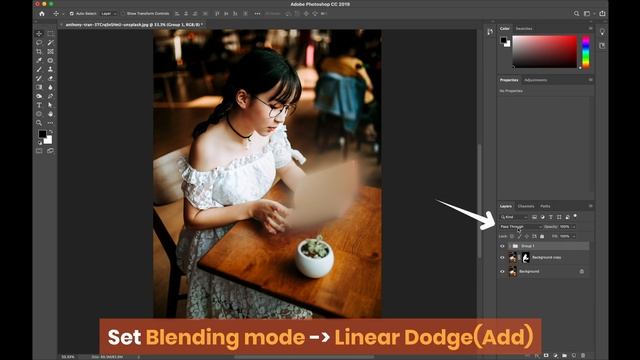The width and height of the screenshot is (640, 360).
Task: Expand the Group 1 folder arrow
Action: coord(510,246)
